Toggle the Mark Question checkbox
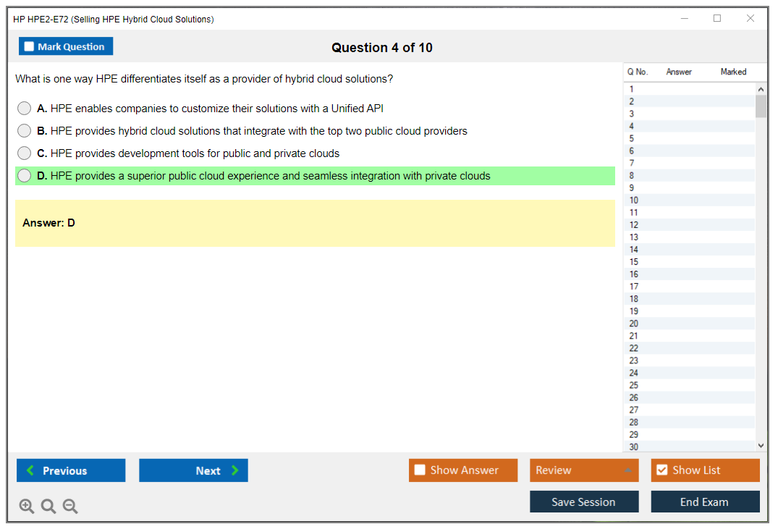This screenshot has width=778, height=532. coord(29,47)
